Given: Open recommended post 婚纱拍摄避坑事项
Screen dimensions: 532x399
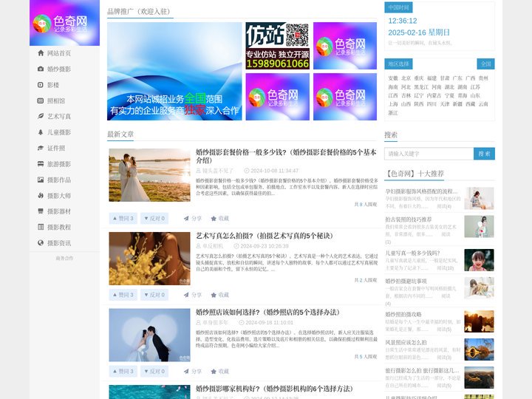Looking at the screenshot, I should (406, 282).
